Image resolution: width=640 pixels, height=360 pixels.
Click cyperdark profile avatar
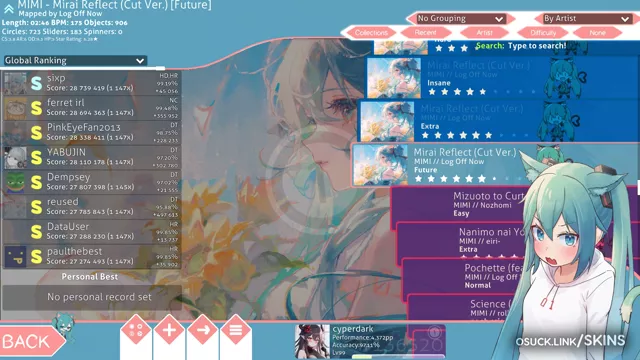(x=313, y=341)
